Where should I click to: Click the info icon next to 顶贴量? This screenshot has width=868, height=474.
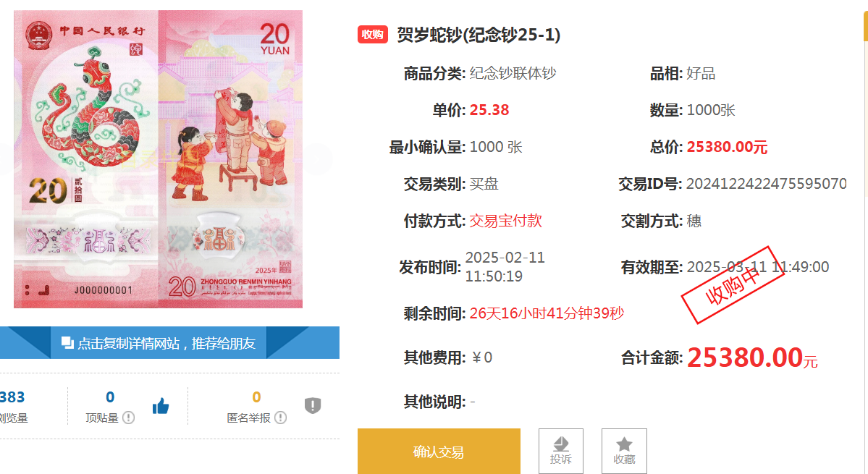click(x=128, y=418)
